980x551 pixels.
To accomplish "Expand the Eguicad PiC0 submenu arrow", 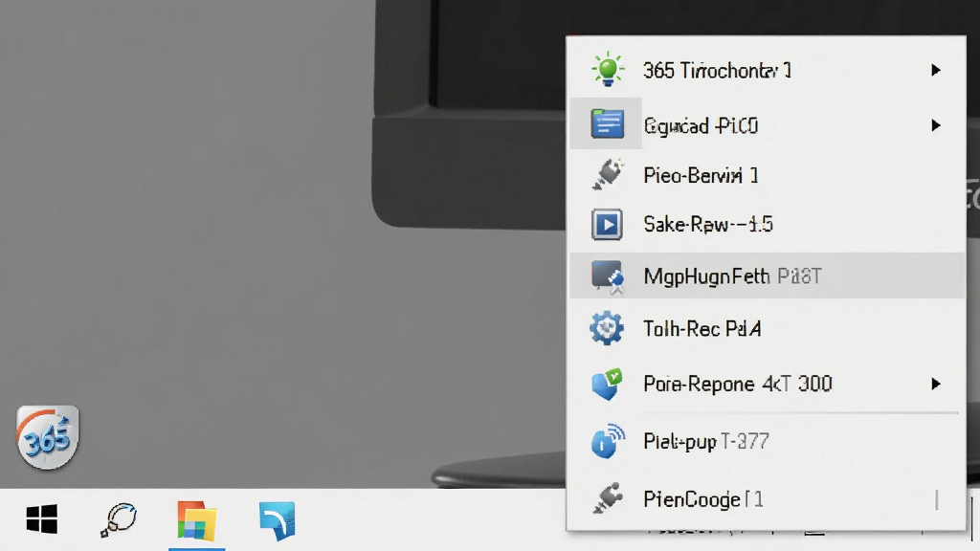I will (x=936, y=125).
